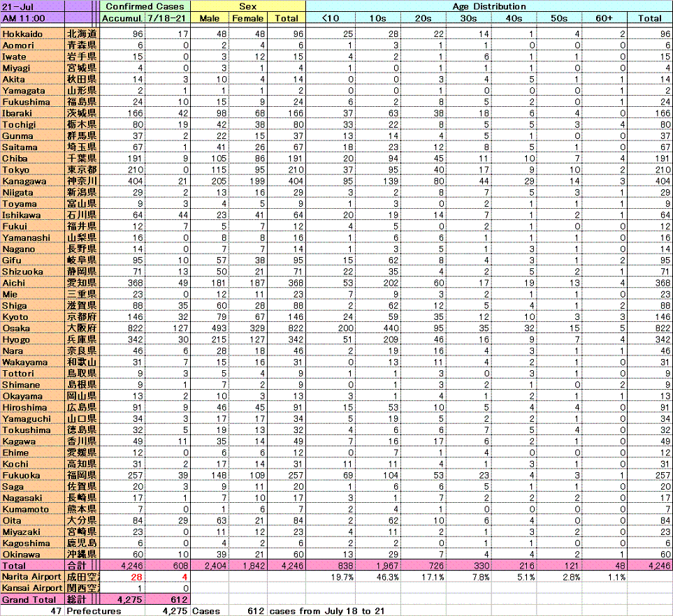Click the "Age Distribution" header cell
673x616 pixels.
click(x=489, y=6)
